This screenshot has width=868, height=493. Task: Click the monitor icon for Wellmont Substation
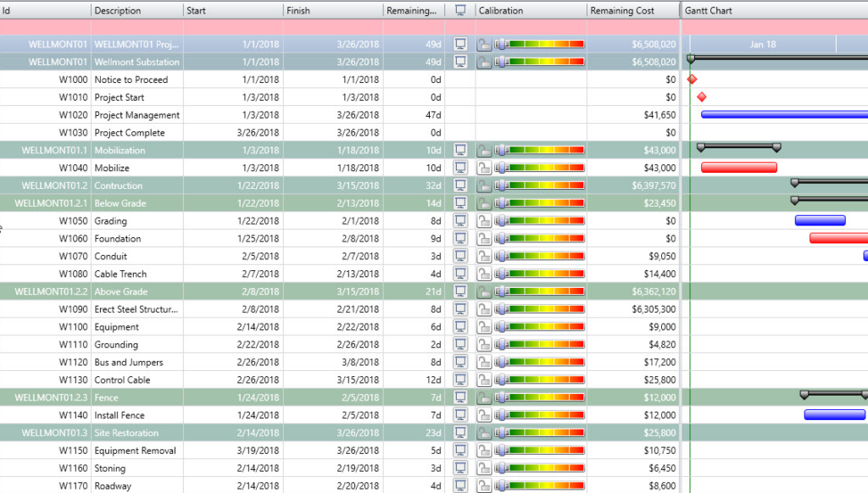pos(461,62)
